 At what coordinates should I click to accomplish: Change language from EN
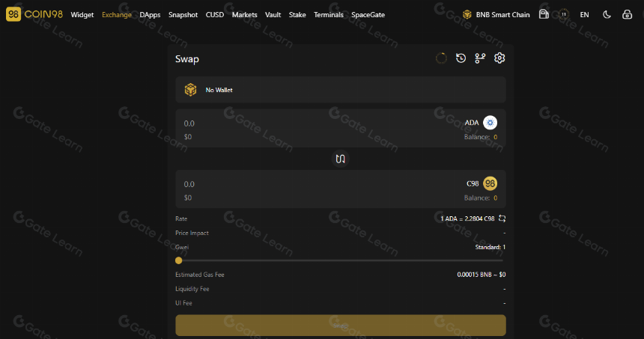(584, 15)
